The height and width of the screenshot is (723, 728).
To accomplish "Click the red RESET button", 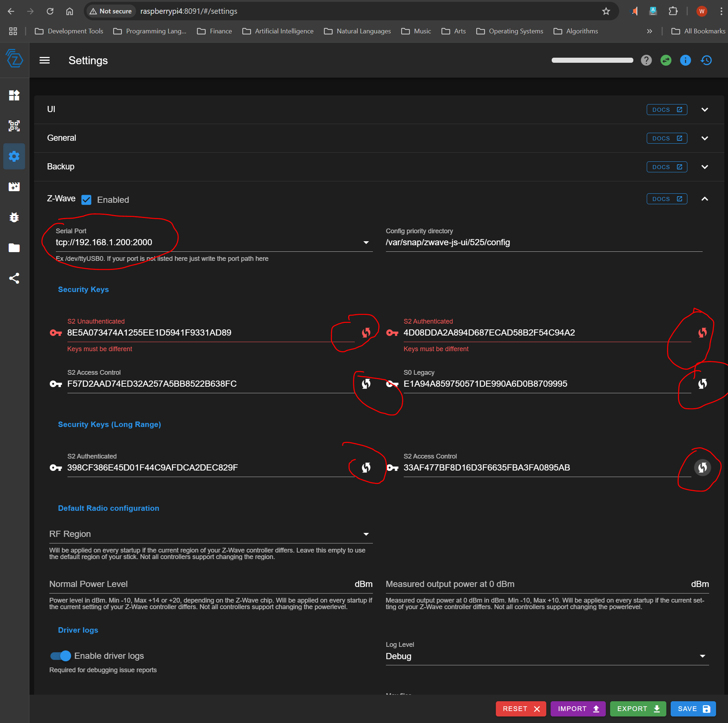I will [521, 709].
